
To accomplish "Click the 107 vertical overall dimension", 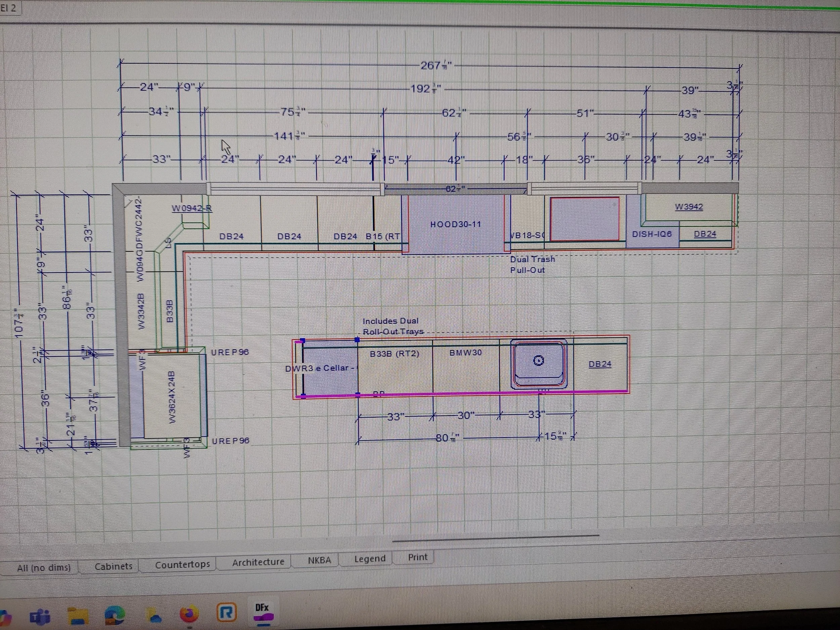I will 19,323.
